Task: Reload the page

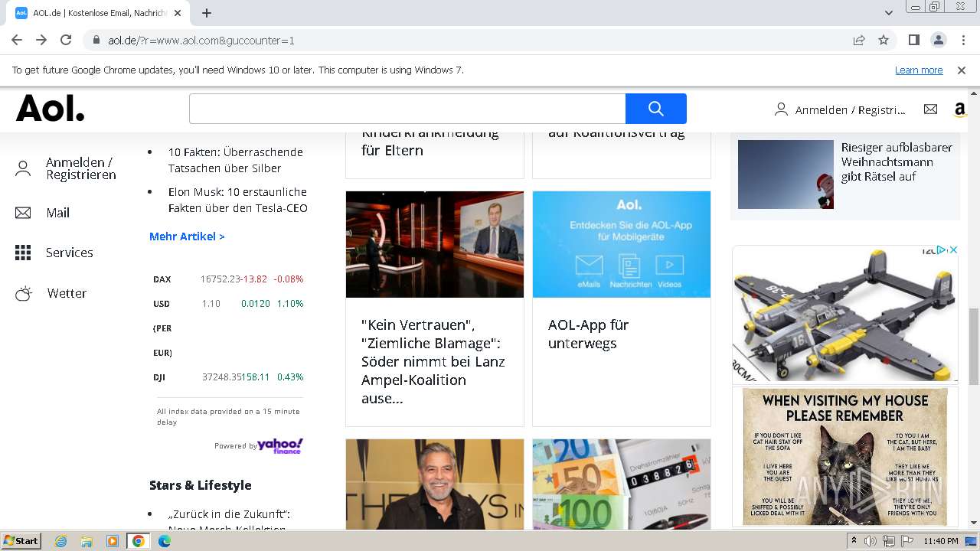Action: coord(66,40)
